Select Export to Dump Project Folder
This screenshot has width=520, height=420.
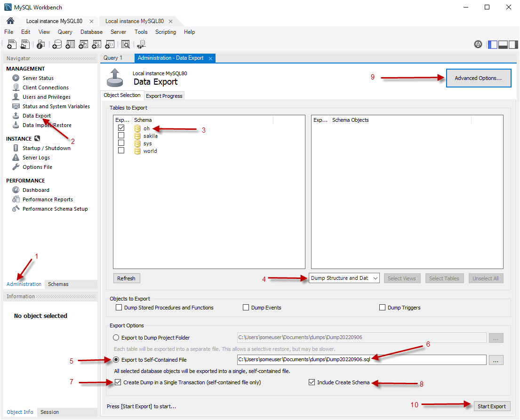pyautogui.click(x=116, y=338)
